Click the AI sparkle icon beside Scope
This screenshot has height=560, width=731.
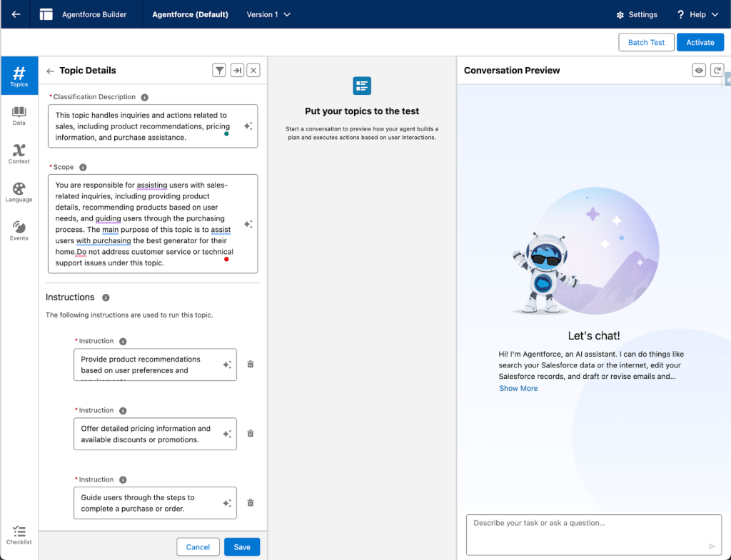pyautogui.click(x=248, y=224)
